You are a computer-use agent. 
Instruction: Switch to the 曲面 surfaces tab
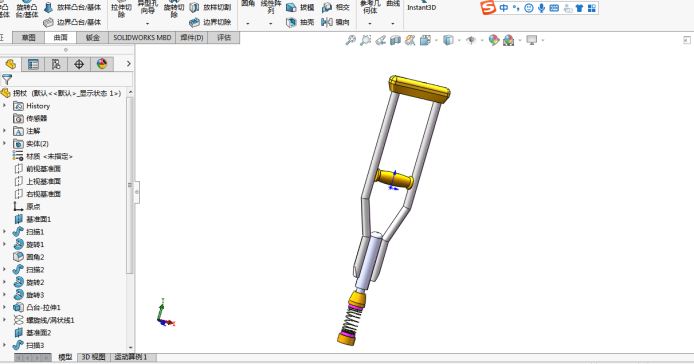[61, 38]
